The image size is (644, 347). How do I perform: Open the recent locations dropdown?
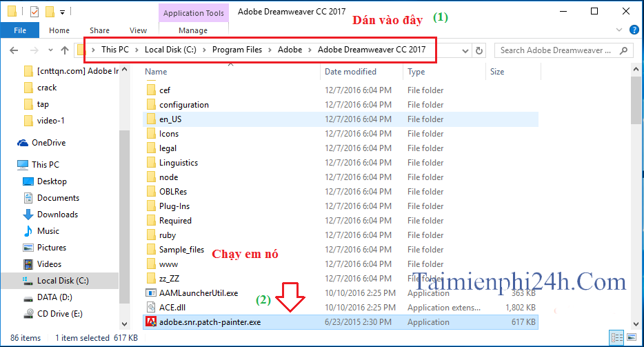pos(50,50)
